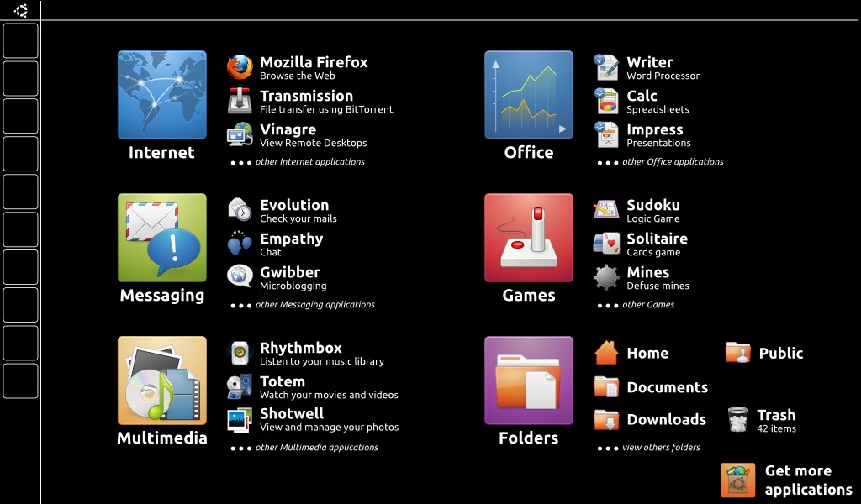Launch the Calc spreadsheets icon

coord(606,101)
